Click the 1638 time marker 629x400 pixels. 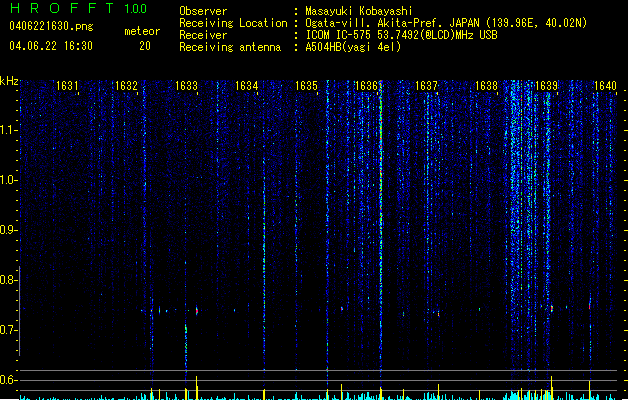pyautogui.click(x=486, y=86)
